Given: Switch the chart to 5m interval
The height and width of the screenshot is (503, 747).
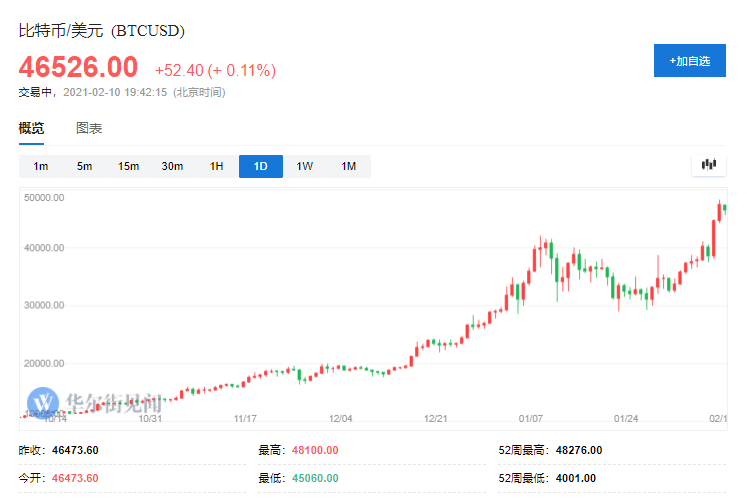Looking at the screenshot, I should (x=85, y=167).
